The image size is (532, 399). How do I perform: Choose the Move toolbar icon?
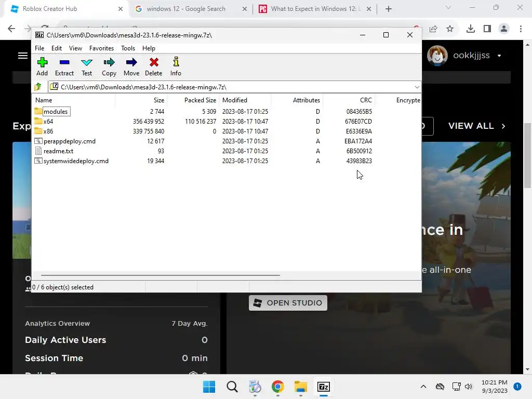point(131,66)
